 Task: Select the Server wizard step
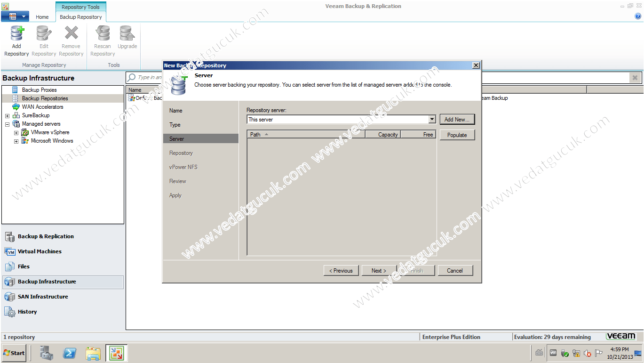point(201,139)
